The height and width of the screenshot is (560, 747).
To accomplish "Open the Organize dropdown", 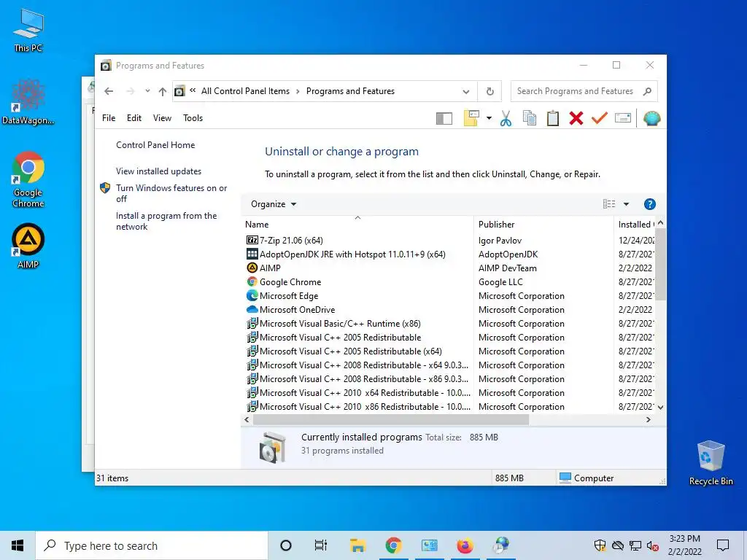I will (x=274, y=204).
